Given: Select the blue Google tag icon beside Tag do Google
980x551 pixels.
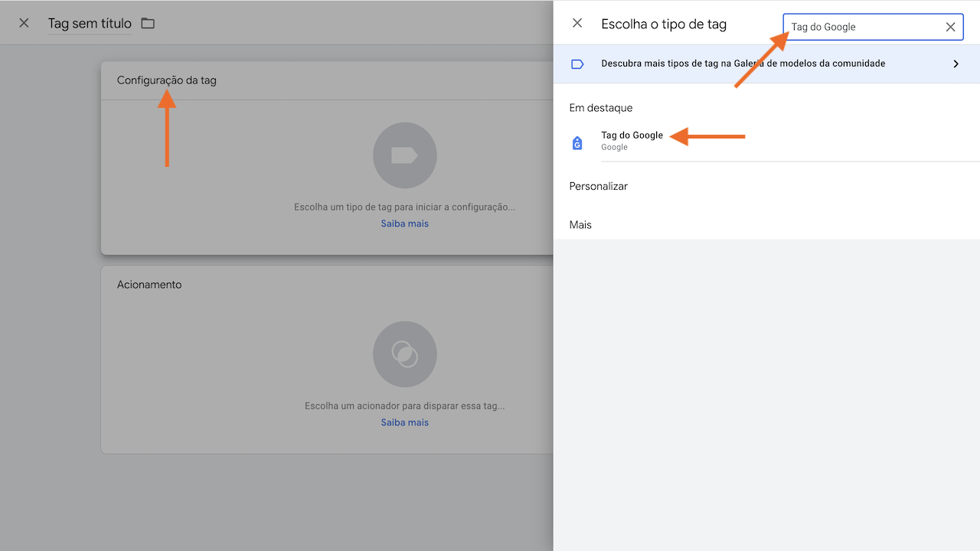Looking at the screenshot, I should point(577,142).
